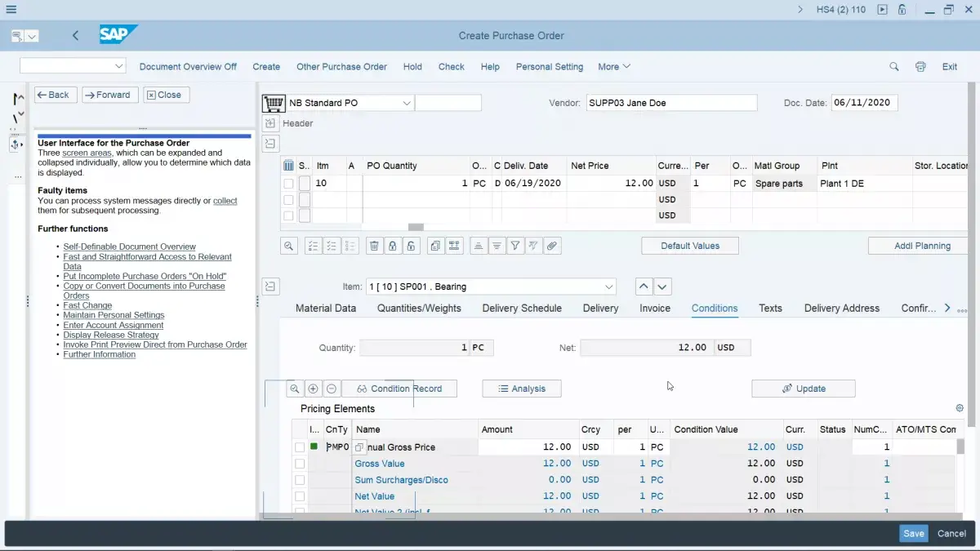Click the print icon
The width and height of the screenshot is (980, 551).
[x=920, y=67]
